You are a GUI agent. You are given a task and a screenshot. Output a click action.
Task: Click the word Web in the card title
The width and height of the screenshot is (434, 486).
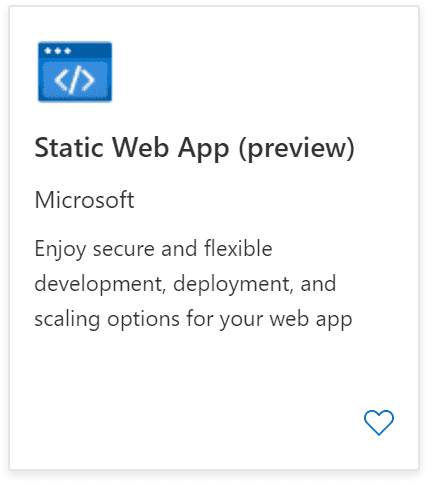coord(140,147)
